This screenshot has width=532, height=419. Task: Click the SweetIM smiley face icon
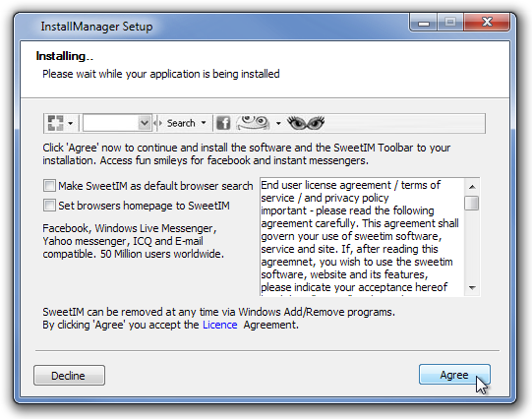[253, 123]
